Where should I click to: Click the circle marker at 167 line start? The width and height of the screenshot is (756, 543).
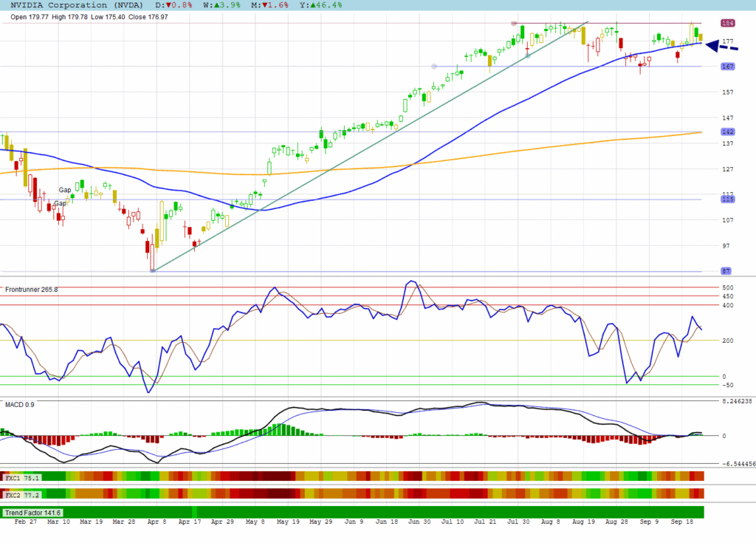pyautogui.click(x=434, y=66)
